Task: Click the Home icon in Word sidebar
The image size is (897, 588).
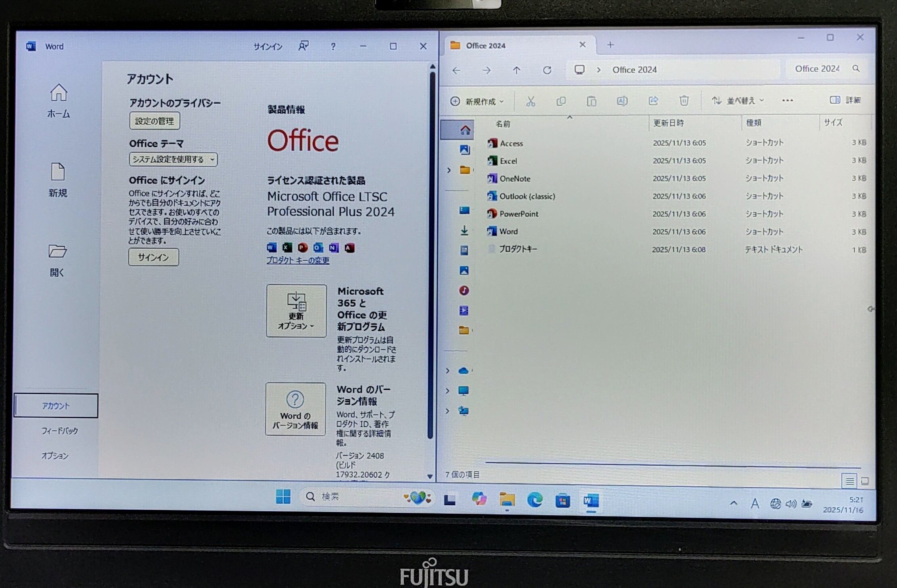Action: (x=59, y=93)
